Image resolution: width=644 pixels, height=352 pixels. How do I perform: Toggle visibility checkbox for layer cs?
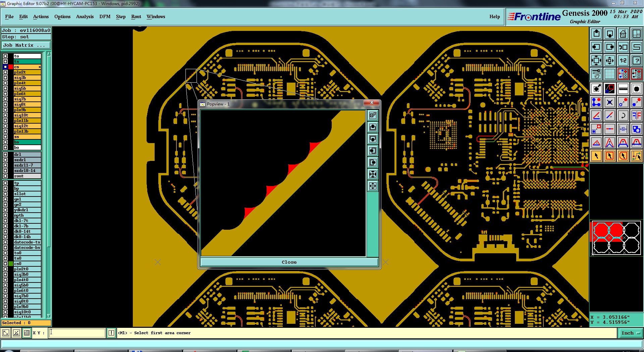click(x=5, y=67)
